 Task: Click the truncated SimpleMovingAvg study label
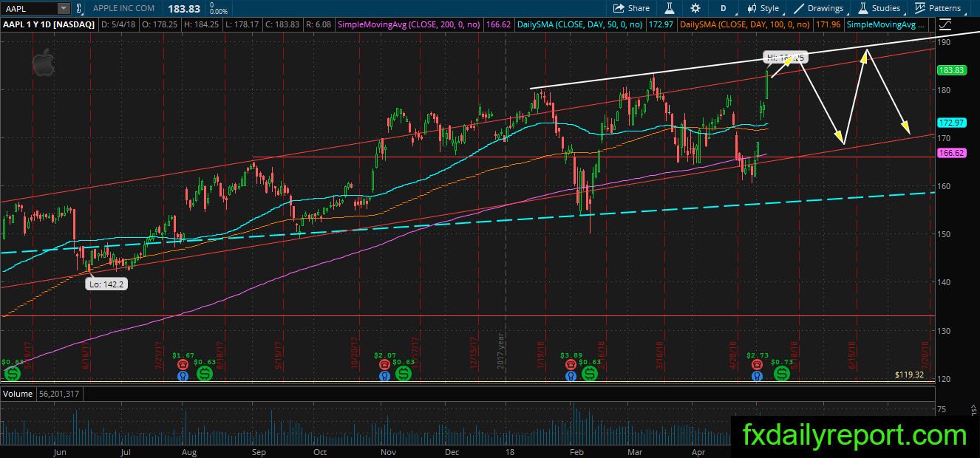(885, 24)
